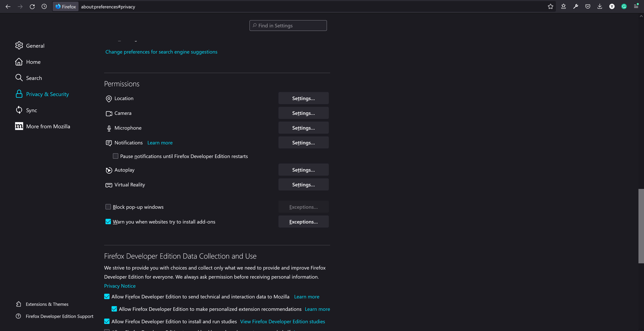Bookmark this page with the star
Viewport: 644px width, 331px height.
click(x=550, y=7)
